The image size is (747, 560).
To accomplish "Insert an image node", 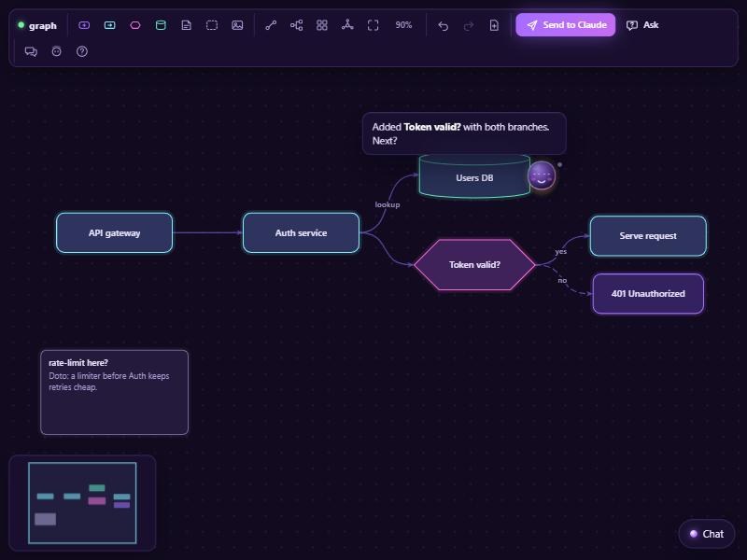I will pos(237,25).
